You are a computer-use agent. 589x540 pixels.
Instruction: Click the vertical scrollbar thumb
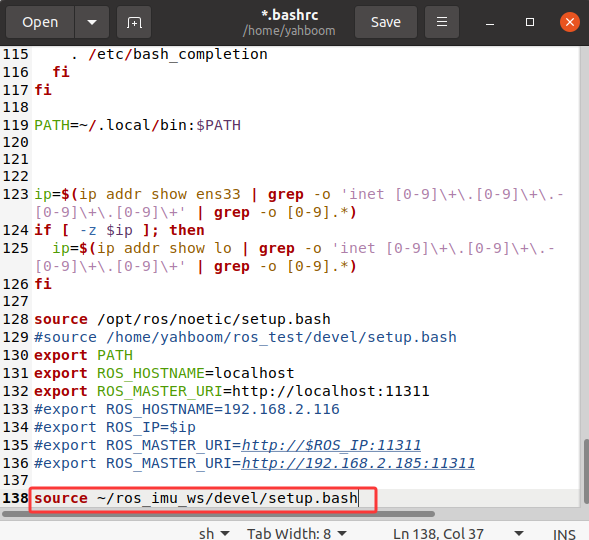(x=586, y=471)
